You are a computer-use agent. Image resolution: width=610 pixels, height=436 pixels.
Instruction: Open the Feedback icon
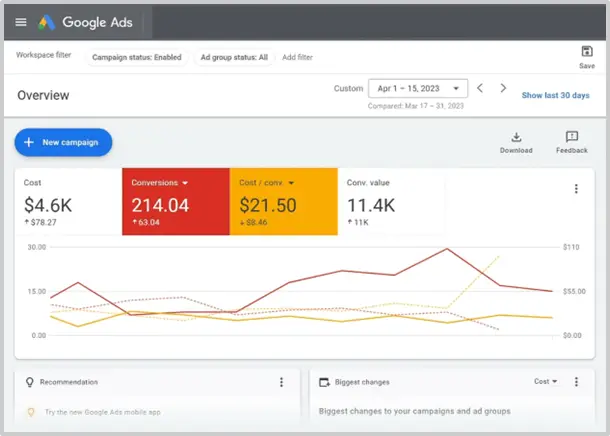pyautogui.click(x=571, y=143)
